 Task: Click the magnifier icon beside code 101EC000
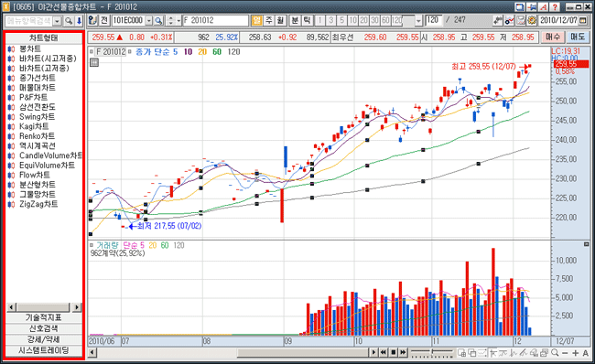pos(159,20)
